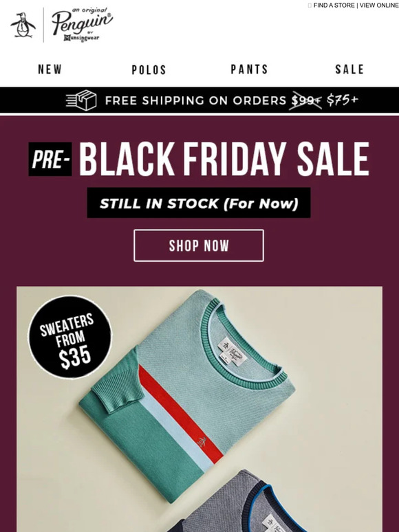
Task: Click the small icon beside Find a Store
Action: (x=310, y=5)
